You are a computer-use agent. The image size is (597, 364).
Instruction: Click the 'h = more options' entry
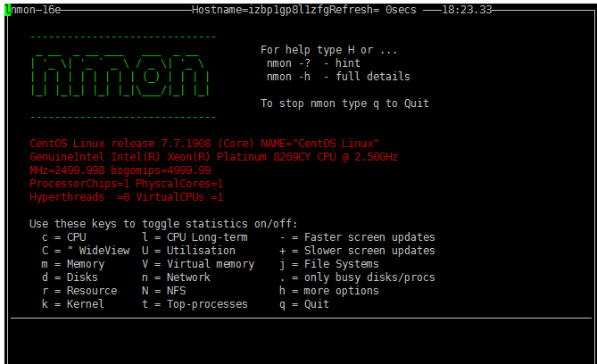click(x=329, y=291)
